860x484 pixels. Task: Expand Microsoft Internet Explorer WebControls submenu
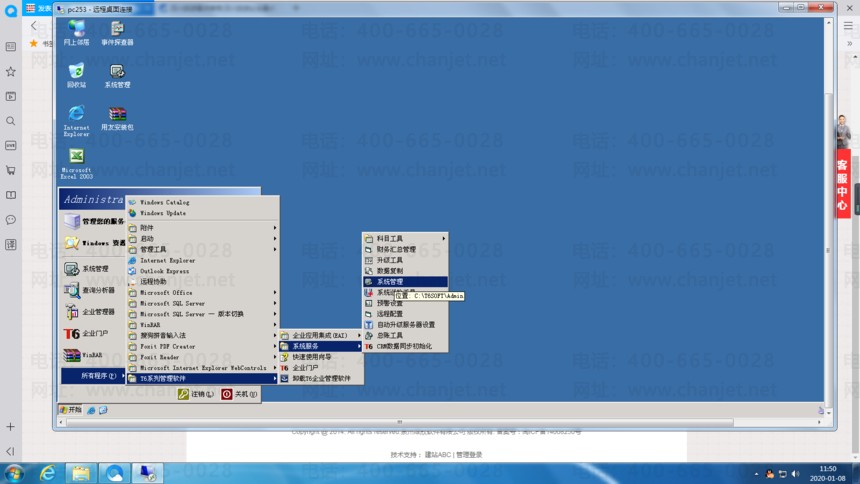tap(202, 368)
